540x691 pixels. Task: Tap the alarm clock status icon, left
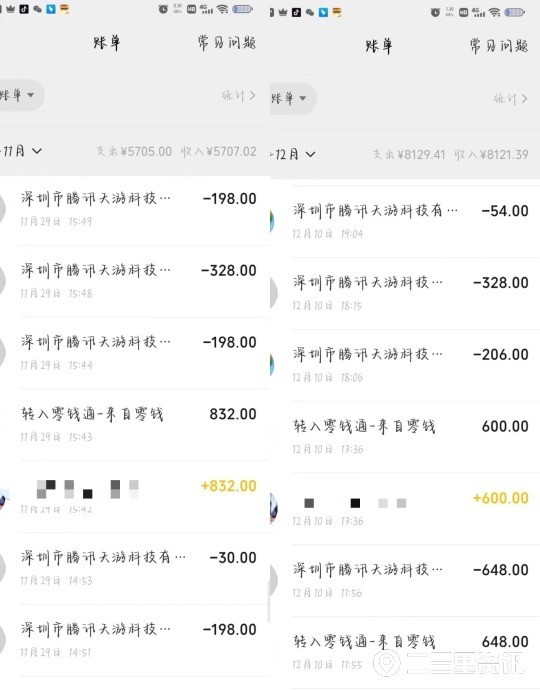tap(163, 9)
